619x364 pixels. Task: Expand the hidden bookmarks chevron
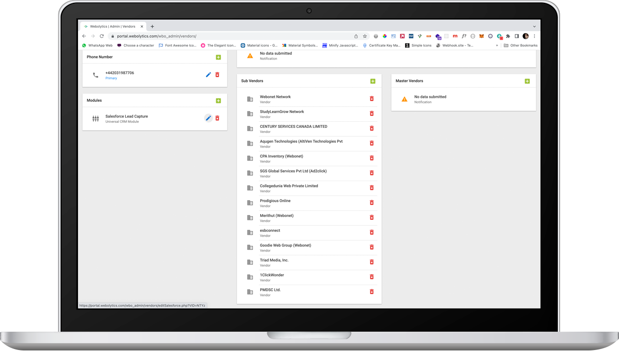pyautogui.click(x=497, y=45)
